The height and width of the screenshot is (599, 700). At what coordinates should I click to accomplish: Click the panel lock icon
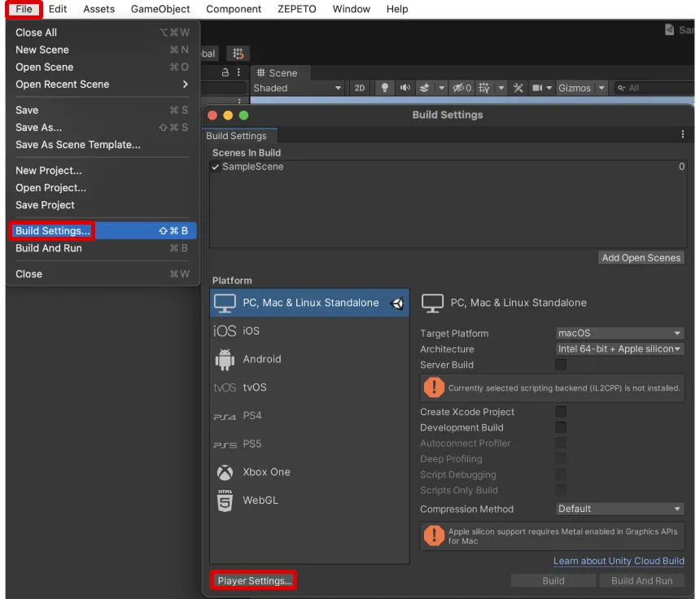pyautogui.click(x=225, y=72)
